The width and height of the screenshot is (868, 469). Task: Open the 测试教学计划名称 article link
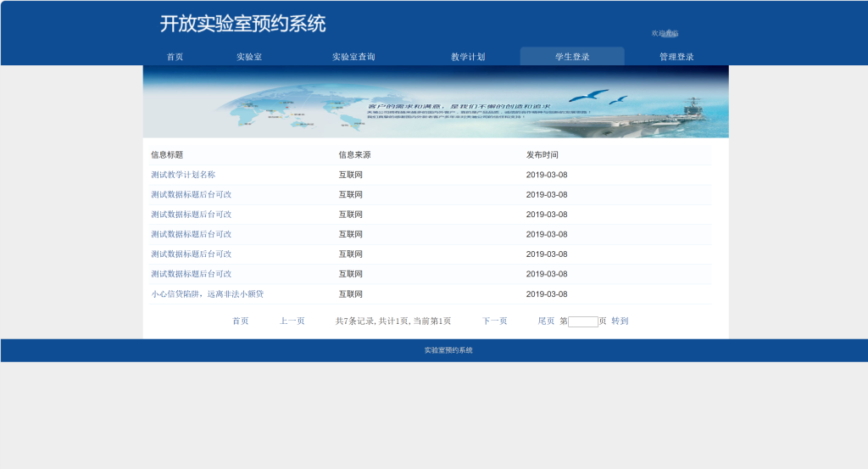pos(183,175)
